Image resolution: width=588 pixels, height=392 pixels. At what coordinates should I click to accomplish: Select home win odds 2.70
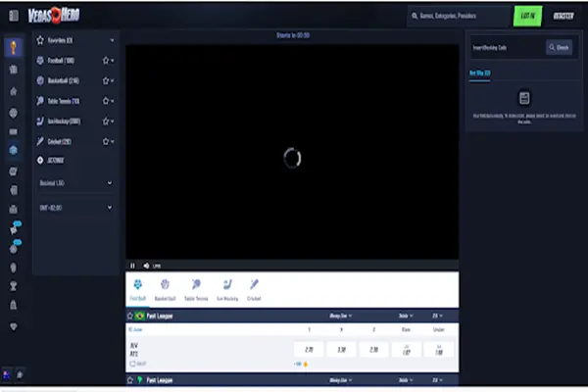point(309,350)
